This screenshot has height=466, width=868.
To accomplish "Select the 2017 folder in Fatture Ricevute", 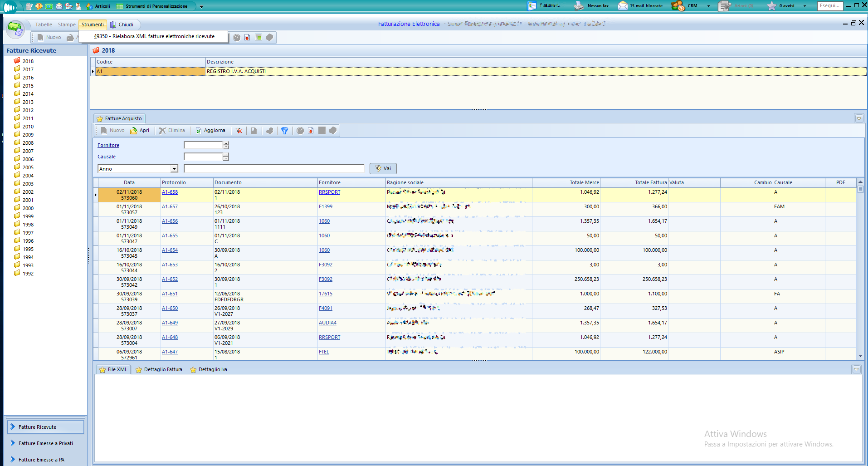I will click(28, 69).
